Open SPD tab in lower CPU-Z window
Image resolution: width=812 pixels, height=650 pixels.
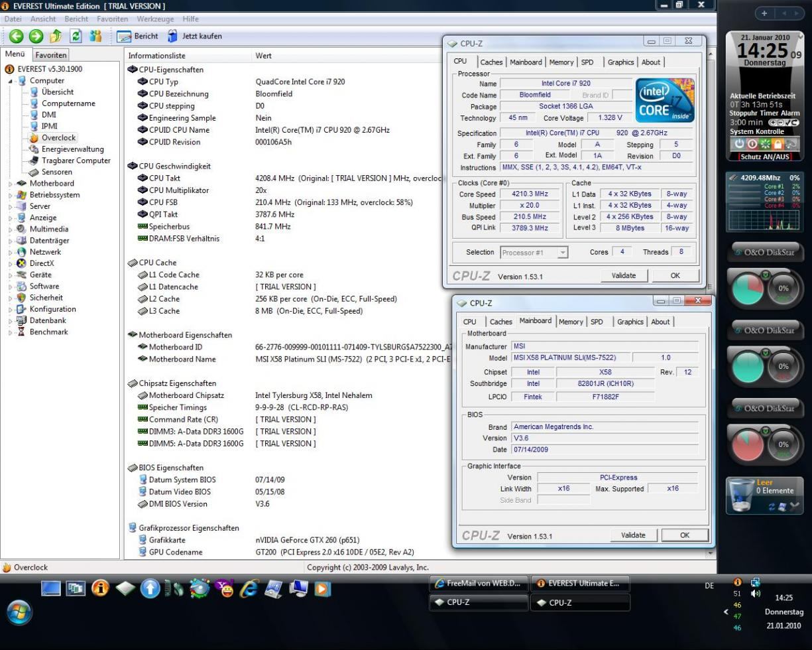click(597, 322)
